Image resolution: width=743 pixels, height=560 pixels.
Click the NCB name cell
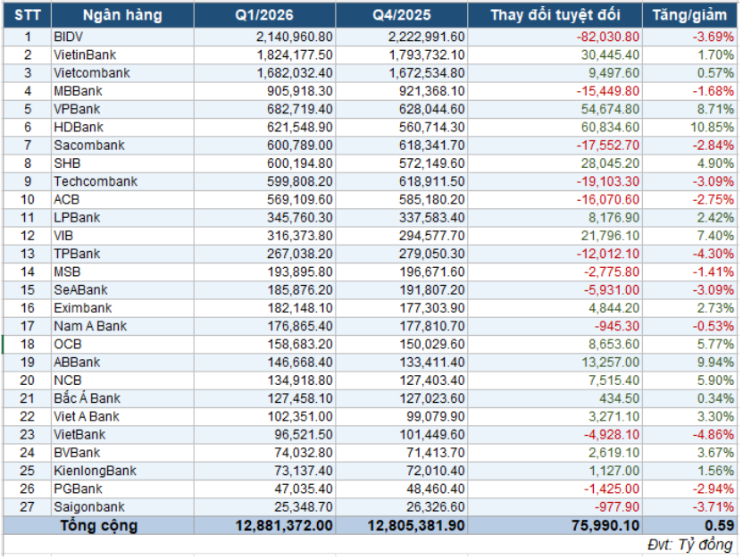pyautogui.click(x=122, y=380)
